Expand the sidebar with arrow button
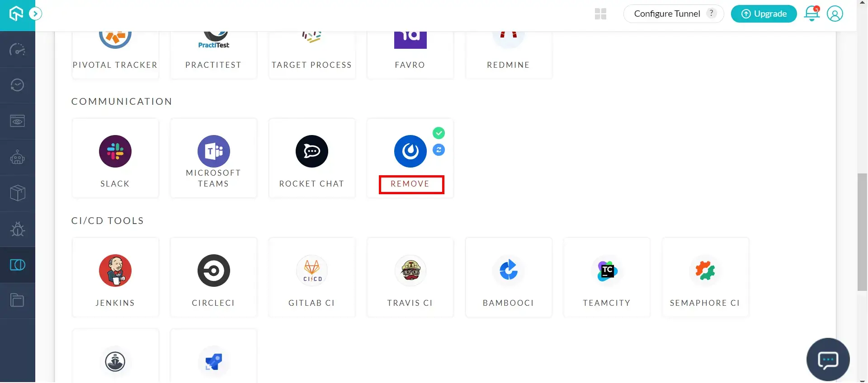 tap(35, 14)
